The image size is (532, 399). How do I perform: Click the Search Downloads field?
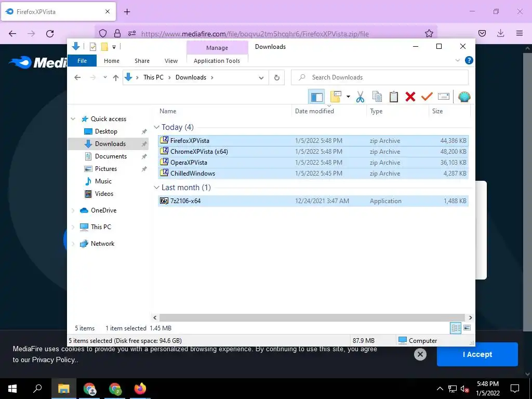coord(380,77)
